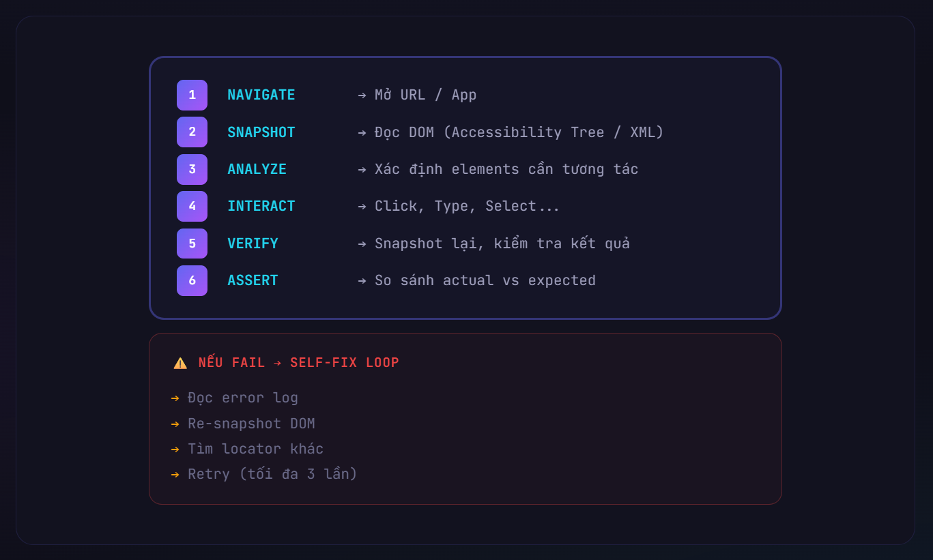Image resolution: width=933 pixels, height=560 pixels.
Task: Click the purple number 3 badge
Action: tap(192, 169)
